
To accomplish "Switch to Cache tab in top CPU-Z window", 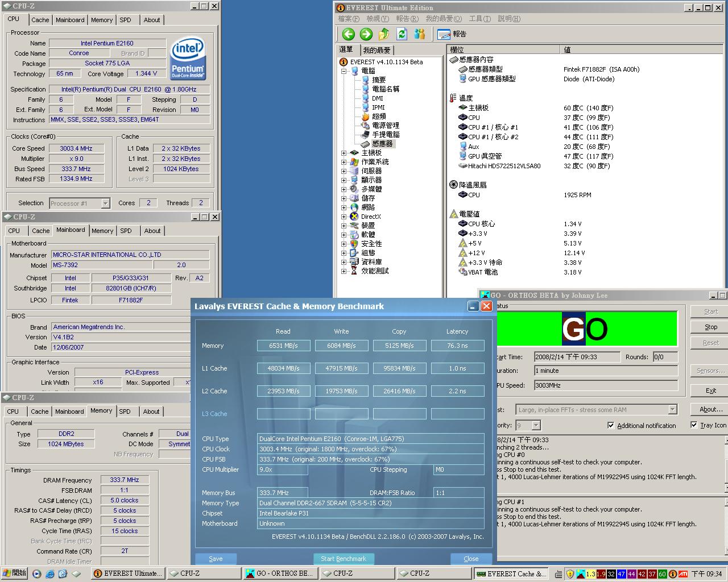I will [x=40, y=20].
